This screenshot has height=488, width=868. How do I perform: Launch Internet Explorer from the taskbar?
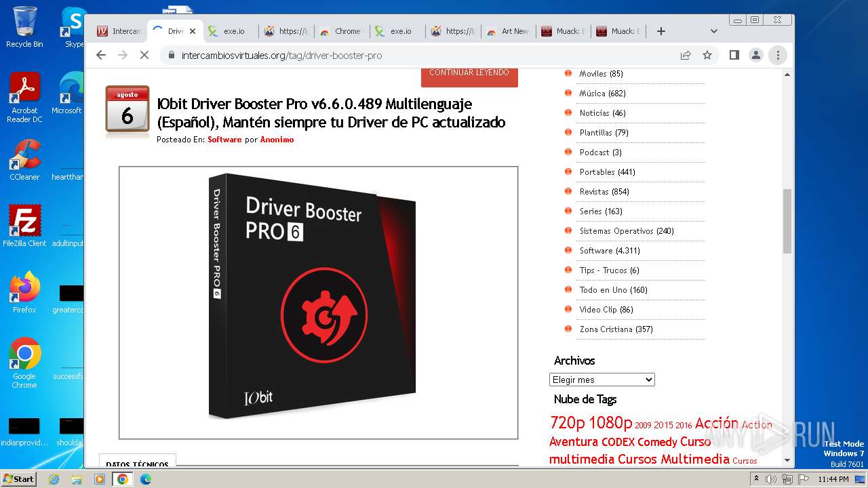tap(54, 479)
